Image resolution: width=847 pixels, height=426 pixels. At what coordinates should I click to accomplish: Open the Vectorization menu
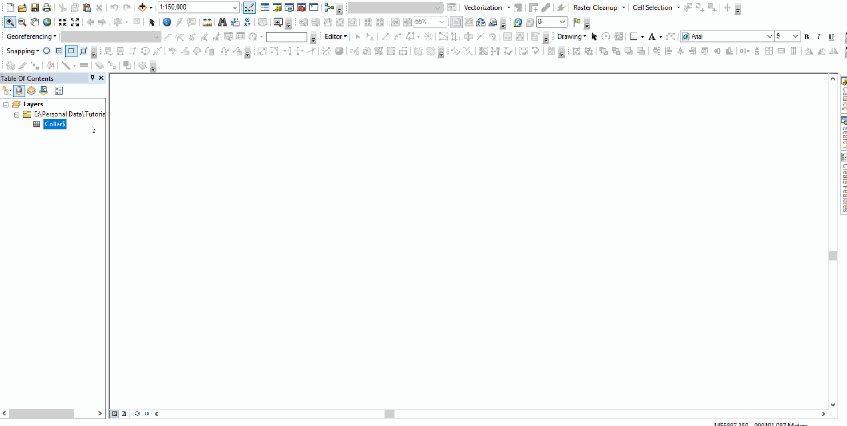tap(487, 8)
